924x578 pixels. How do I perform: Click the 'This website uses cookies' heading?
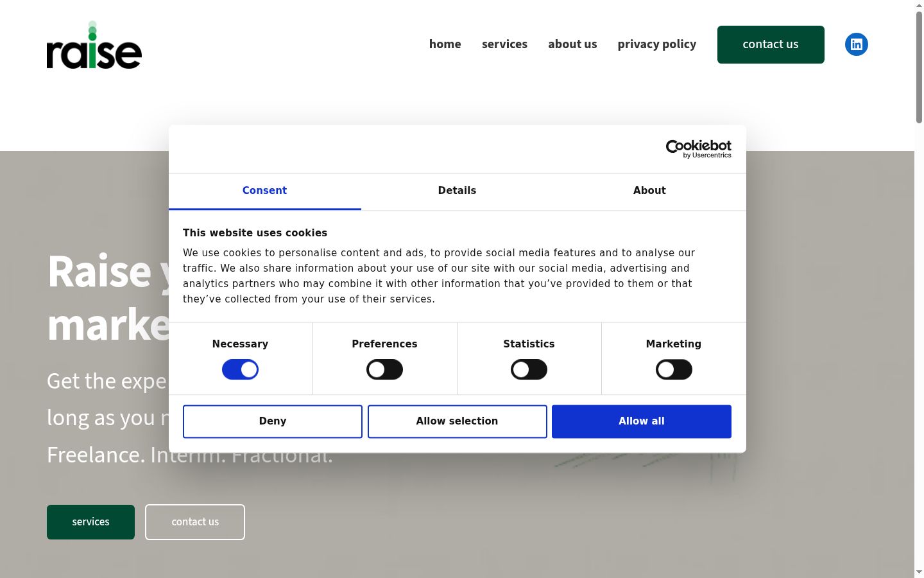point(255,233)
